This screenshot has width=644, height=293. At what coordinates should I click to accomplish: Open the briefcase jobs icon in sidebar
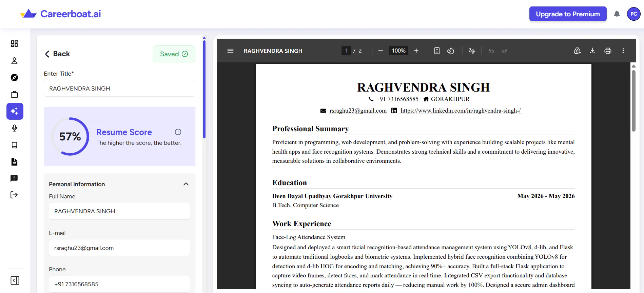14,94
